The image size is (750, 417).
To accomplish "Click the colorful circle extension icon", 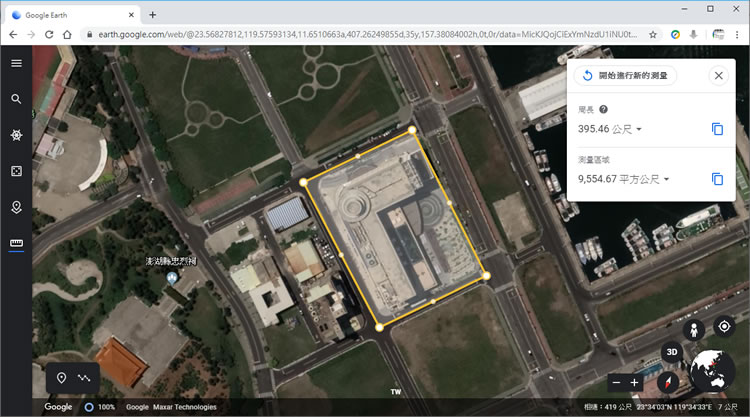I will coord(675,34).
